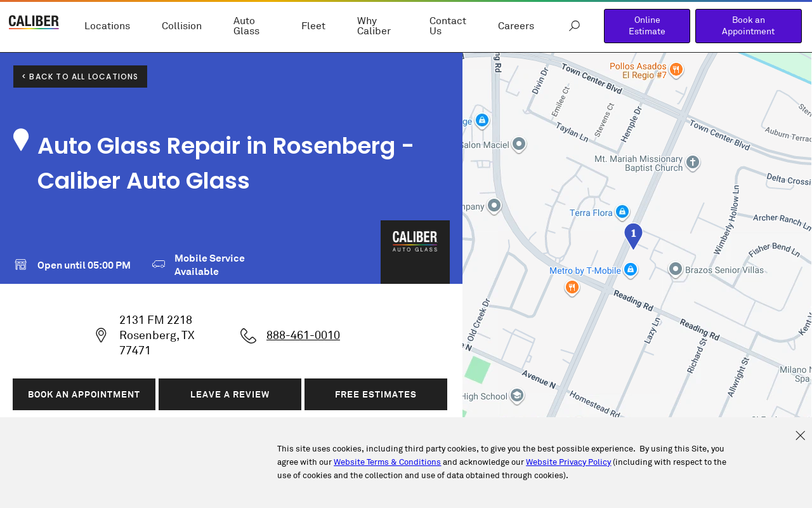Click the Pollos Asados El Regio restaurant marker

(x=676, y=69)
